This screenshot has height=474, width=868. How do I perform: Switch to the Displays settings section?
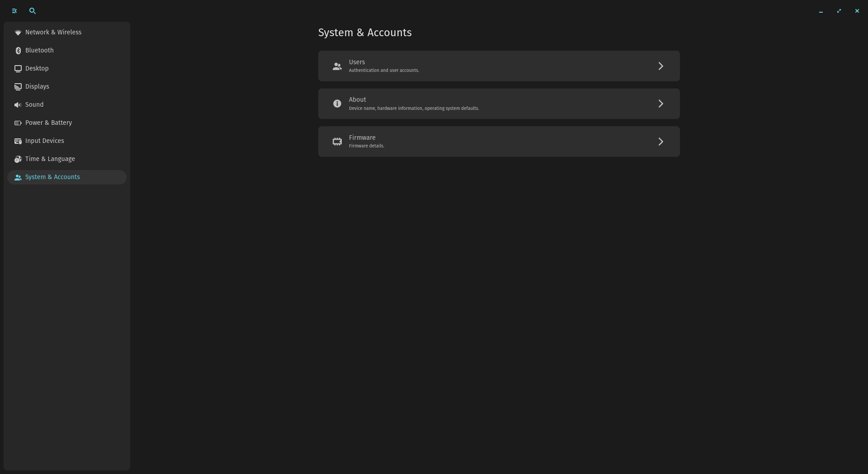[37, 86]
